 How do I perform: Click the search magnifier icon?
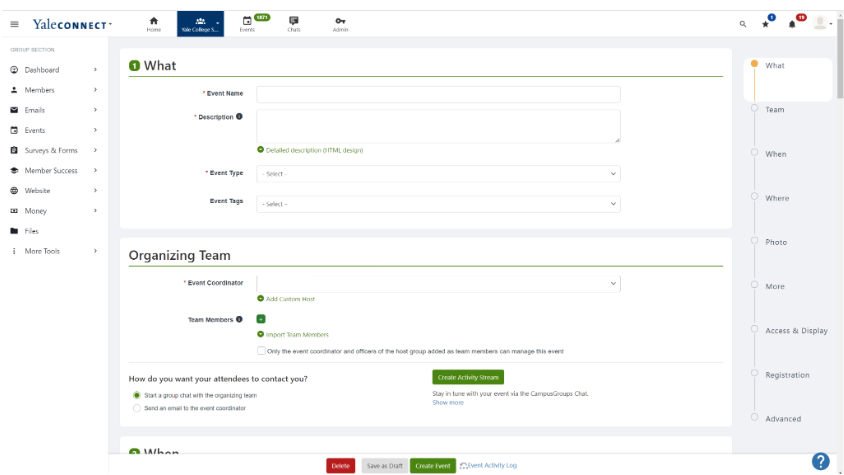point(743,24)
